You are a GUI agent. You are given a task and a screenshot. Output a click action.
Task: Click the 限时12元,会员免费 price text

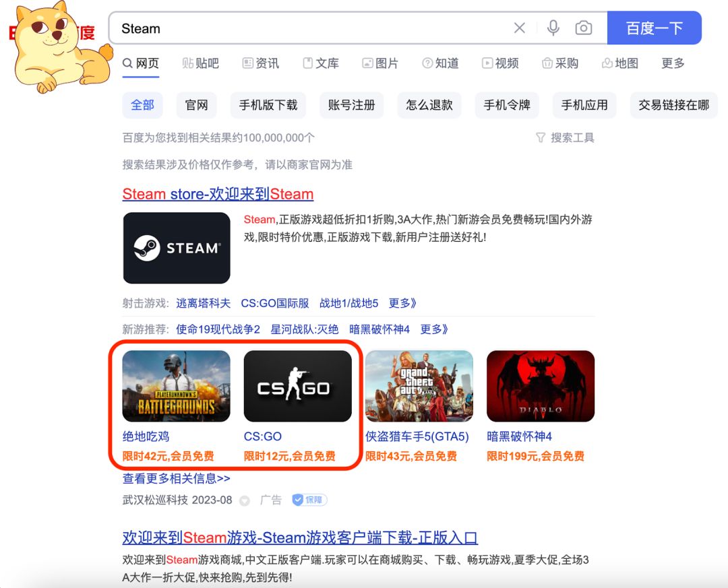coord(290,456)
